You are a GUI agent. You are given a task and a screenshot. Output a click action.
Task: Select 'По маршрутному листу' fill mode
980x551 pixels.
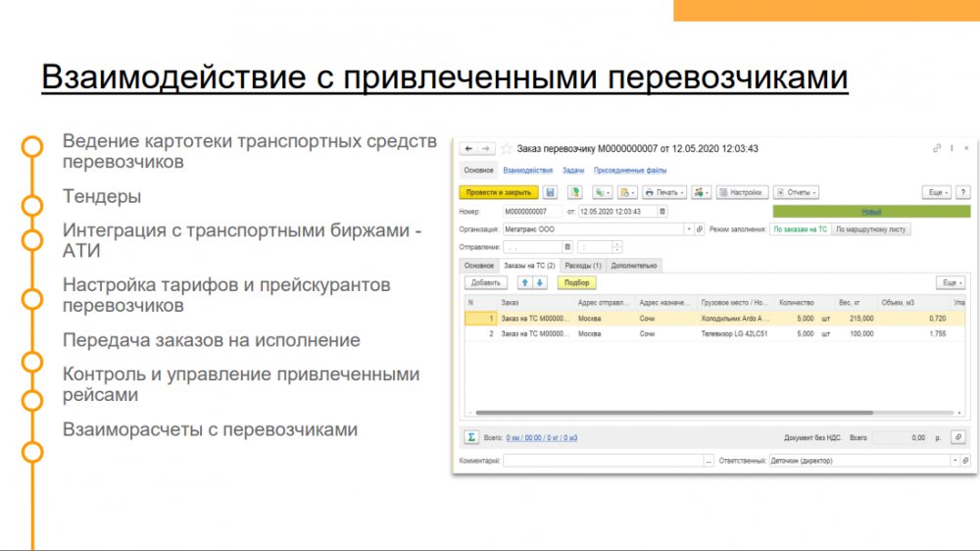click(871, 229)
